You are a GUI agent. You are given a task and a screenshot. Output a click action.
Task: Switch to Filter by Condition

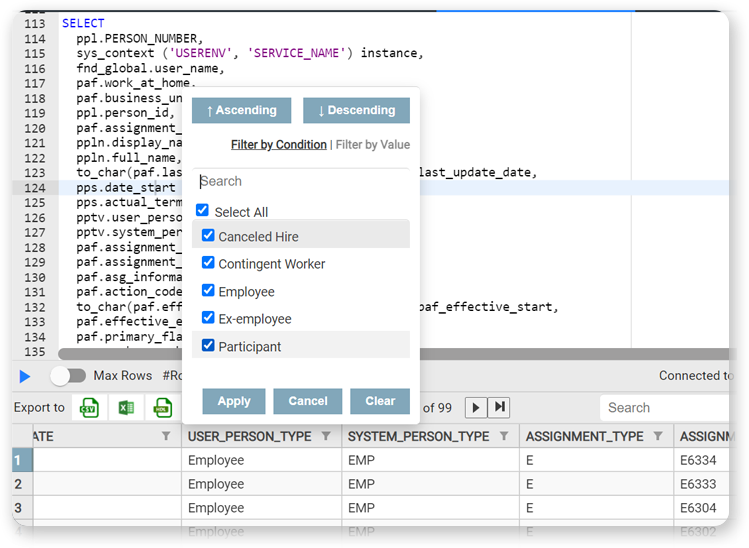click(x=279, y=145)
